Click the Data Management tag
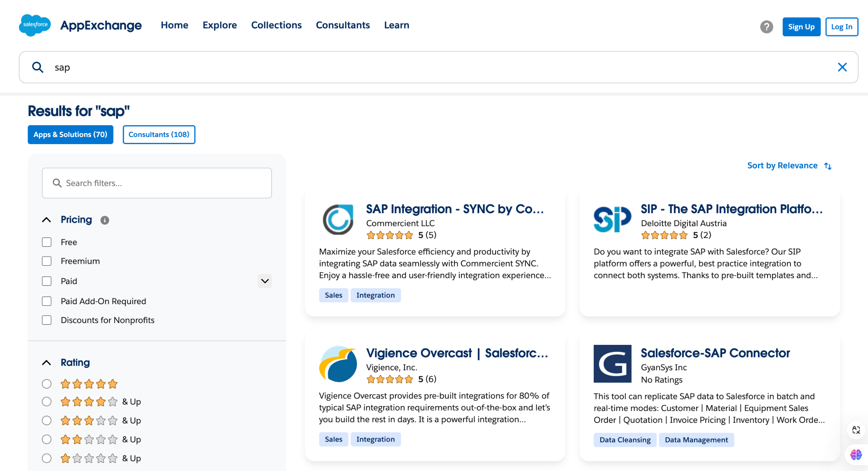The height and width of the screenshot is (471, 868). tap(696, 440)
